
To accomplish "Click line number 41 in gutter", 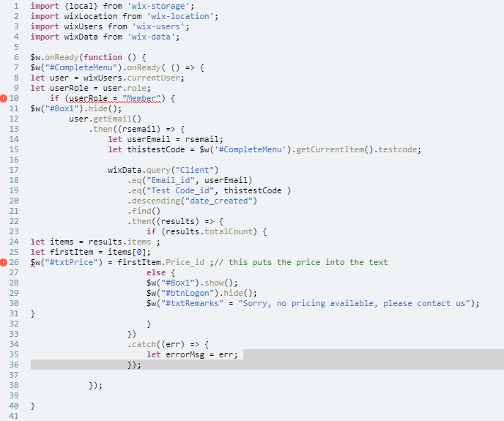I will [14, 416].
